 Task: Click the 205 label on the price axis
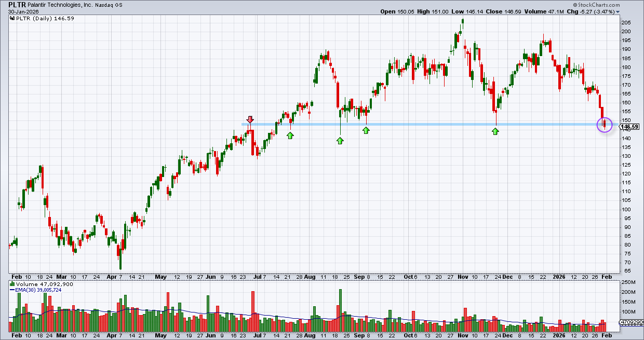click(627, 22)
